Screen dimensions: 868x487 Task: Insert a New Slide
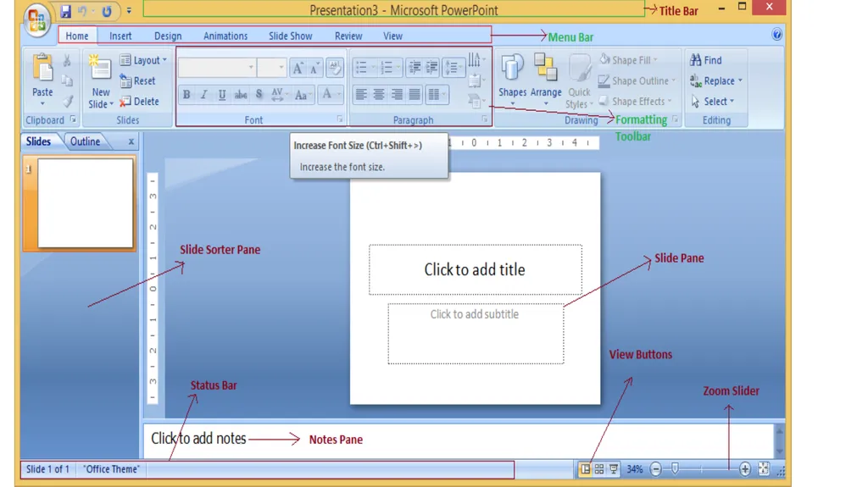coord(100,82)
